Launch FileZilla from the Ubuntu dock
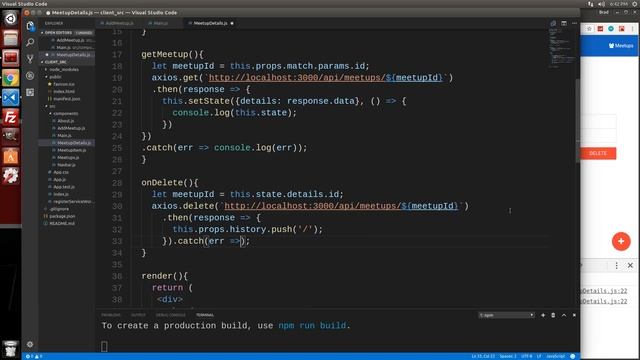 tap(11, 118)
